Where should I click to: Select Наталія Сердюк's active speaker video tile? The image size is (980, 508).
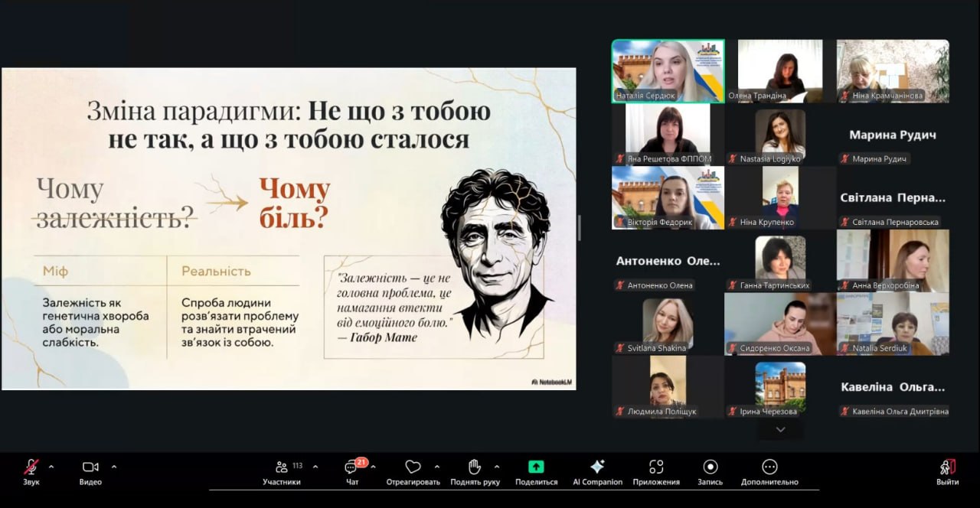[668, 70]
